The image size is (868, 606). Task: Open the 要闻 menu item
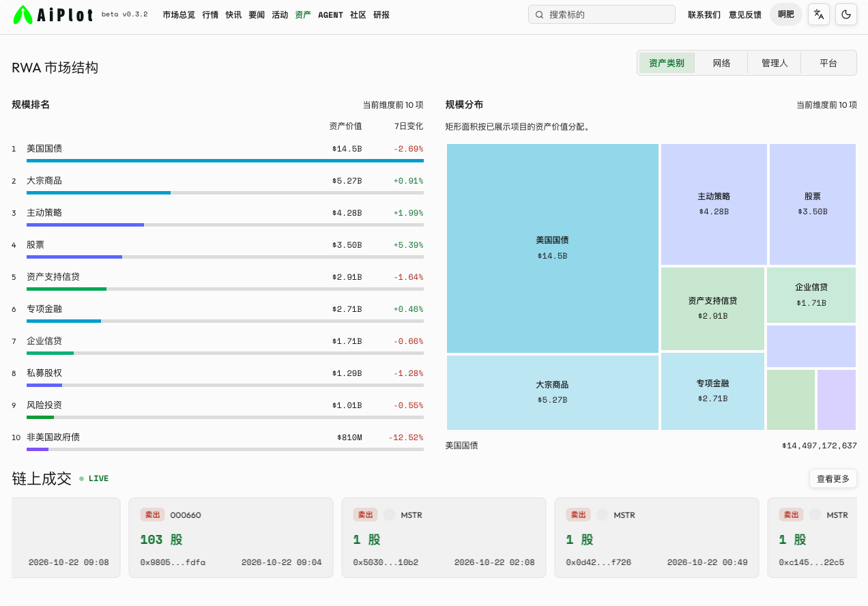(257, 14)
